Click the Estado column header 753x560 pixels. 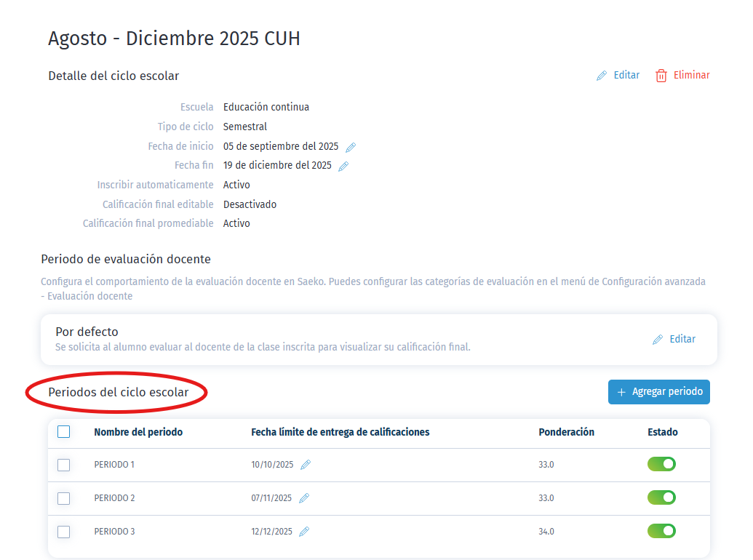[662, 432]
